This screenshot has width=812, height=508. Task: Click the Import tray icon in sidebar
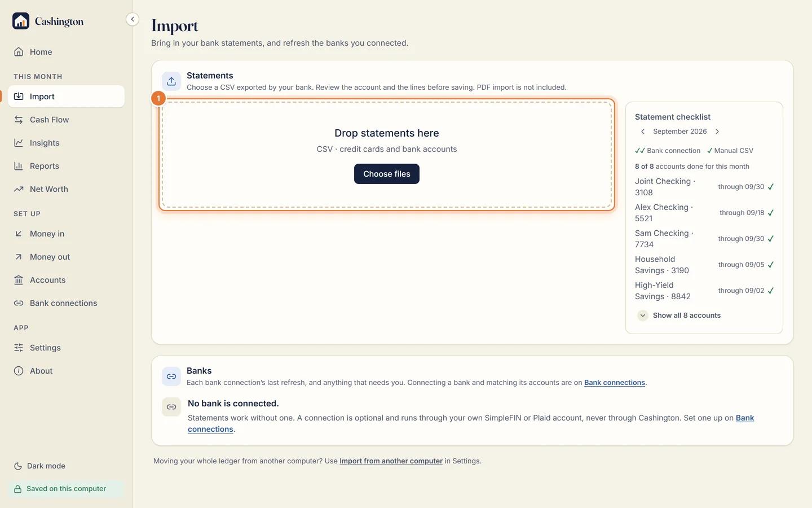point(19,97)
